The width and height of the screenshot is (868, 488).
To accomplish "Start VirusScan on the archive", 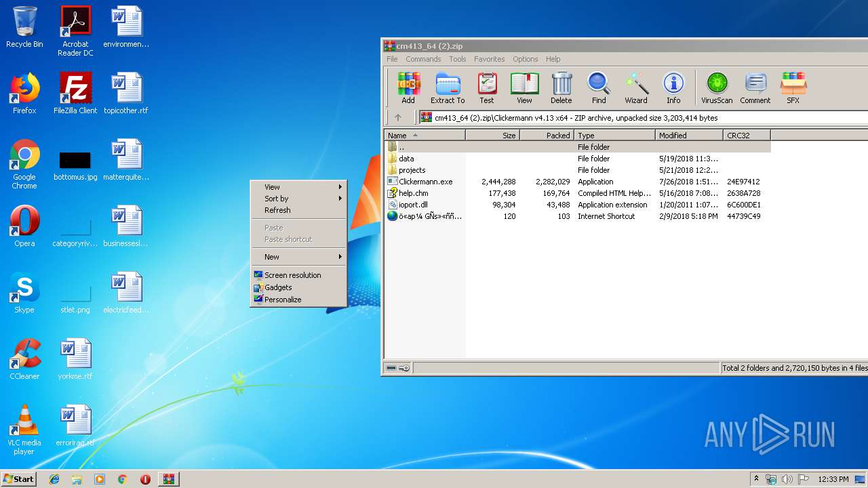I will (717, 88).
